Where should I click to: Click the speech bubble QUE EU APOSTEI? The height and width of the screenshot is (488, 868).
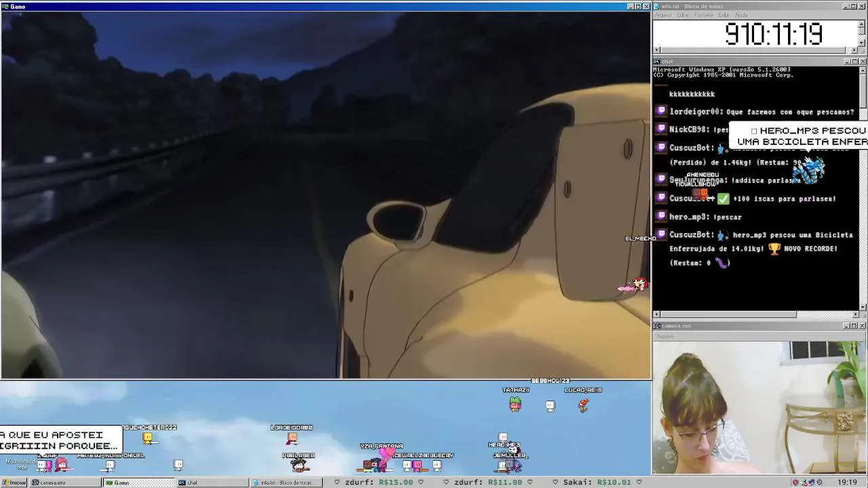[61, 440]
